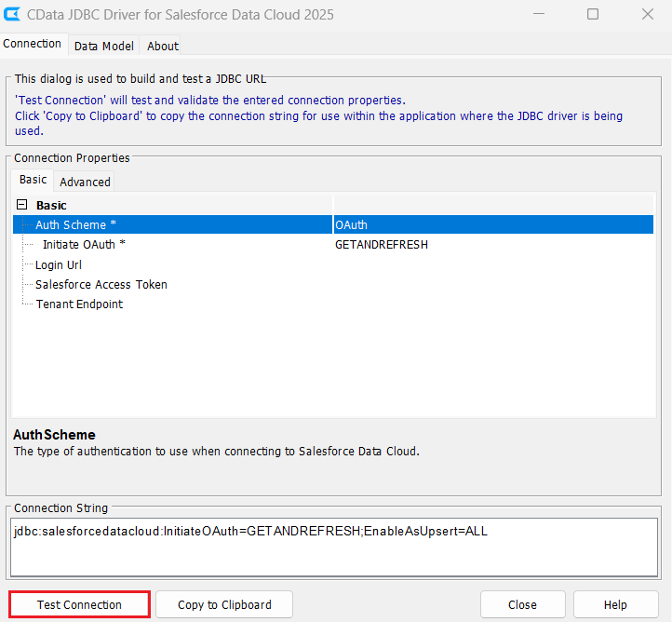Image resolution: width=672 pixels, height=622 pixels.
Task: Click inside the Connection String text box
Action: tap(335, 548)
